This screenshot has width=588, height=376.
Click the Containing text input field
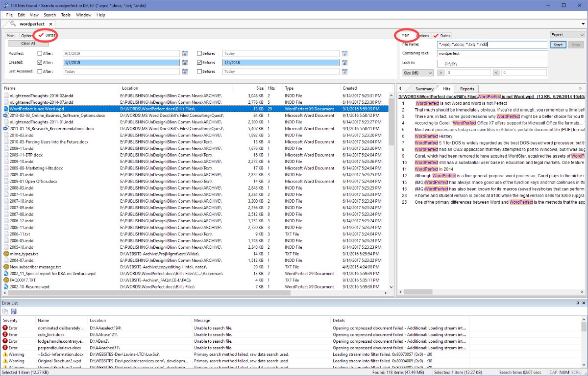[492, 53]
